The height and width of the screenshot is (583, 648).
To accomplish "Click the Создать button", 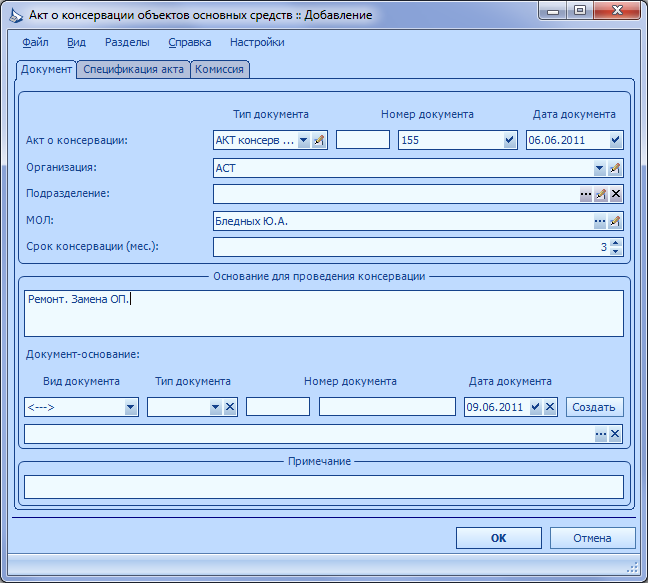I will click(x=594, y=407).
